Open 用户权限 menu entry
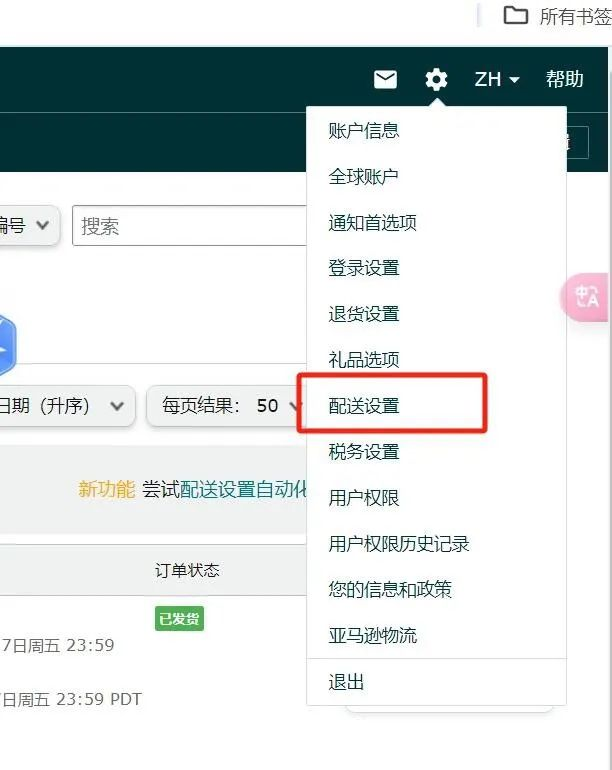 click(363, 498)
